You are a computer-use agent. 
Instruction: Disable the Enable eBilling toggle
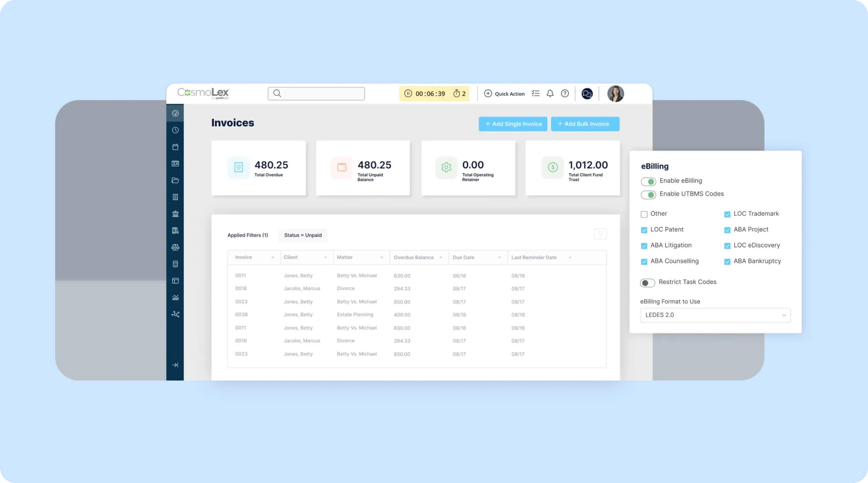click(648, 181)
